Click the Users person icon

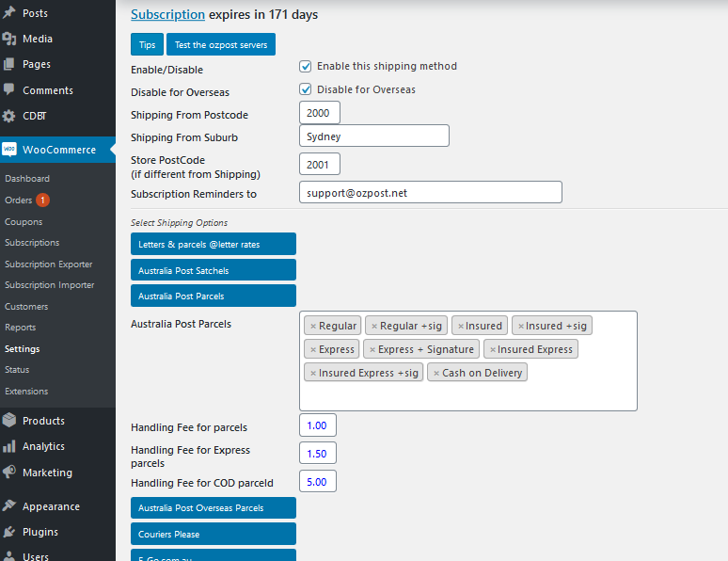tap(8, 556)
